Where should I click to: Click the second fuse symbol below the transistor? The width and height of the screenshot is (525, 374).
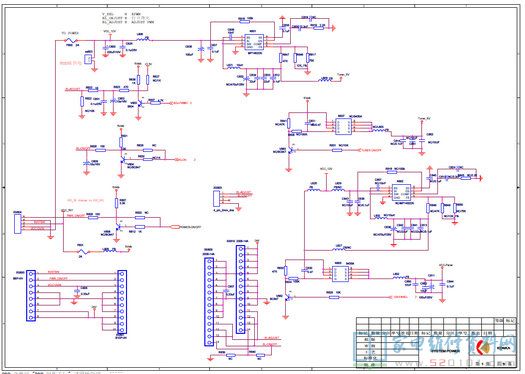(x=81, y=252)
